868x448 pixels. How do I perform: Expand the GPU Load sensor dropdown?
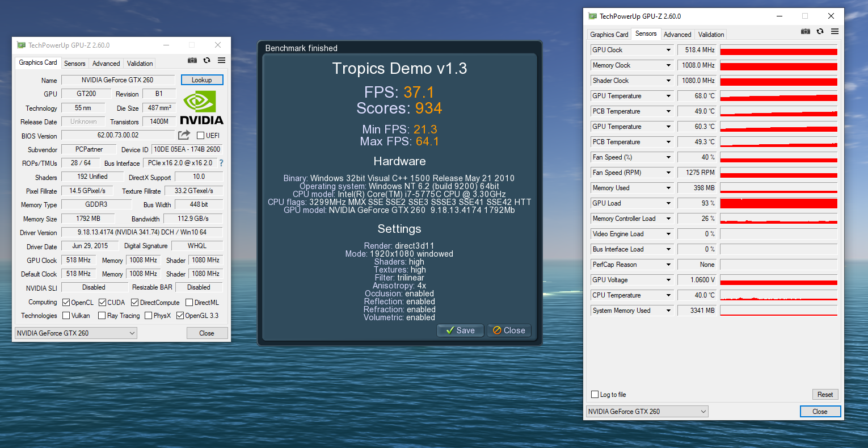tap(668, 203)
